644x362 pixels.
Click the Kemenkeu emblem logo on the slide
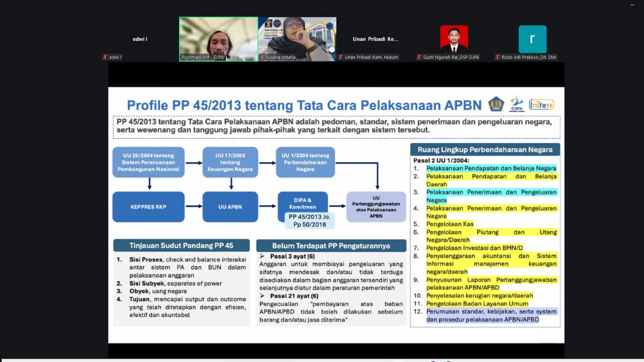[x=496, y=104]
